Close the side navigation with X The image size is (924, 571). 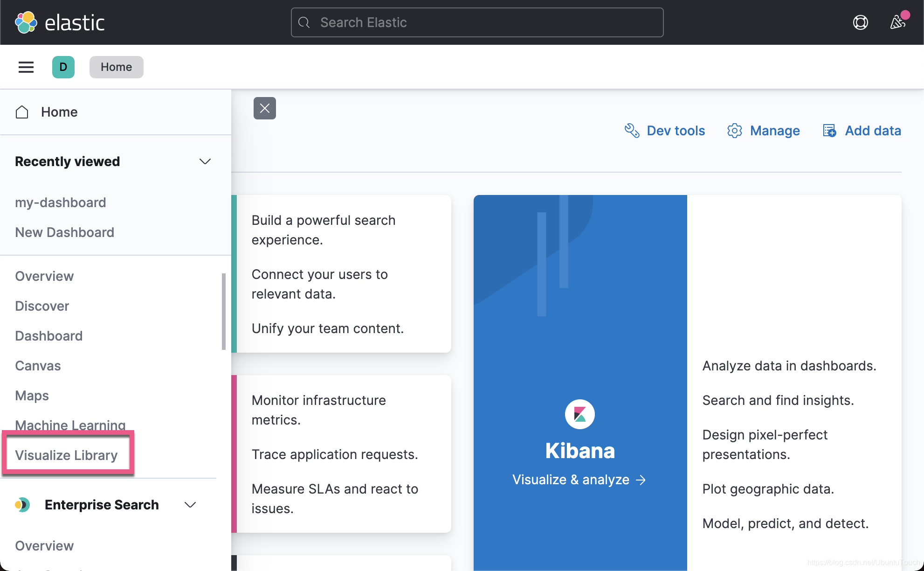coord(265,108)
